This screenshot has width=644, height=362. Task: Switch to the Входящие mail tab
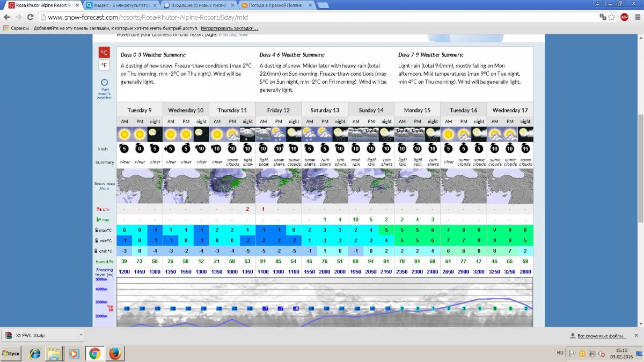[x=200, y=5]
